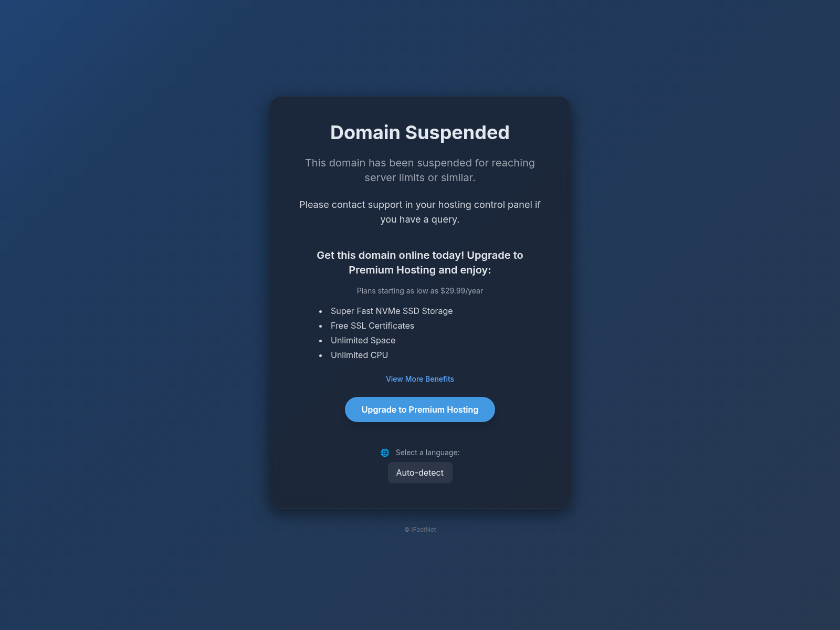Select the Unlimited Space list item
This screenshot has width=840, height=630.
[363, 340]
